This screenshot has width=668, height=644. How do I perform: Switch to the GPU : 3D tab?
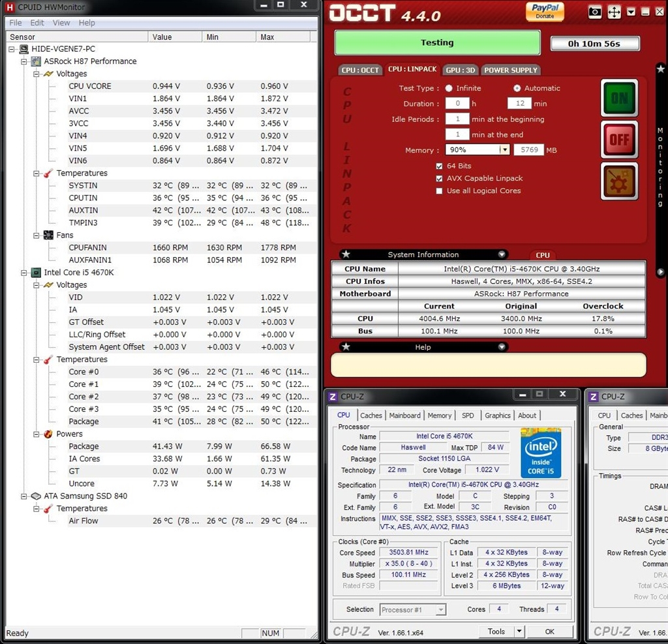click(x=461, y=70)
